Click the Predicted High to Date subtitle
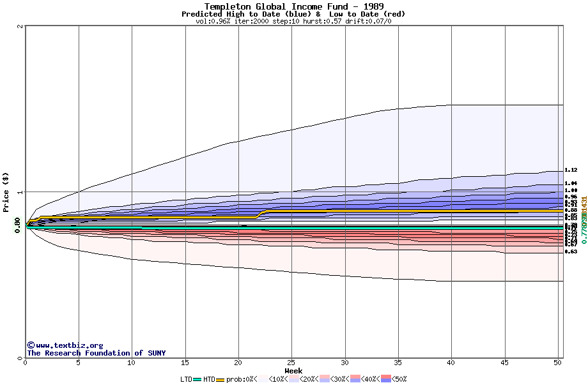 293,14
